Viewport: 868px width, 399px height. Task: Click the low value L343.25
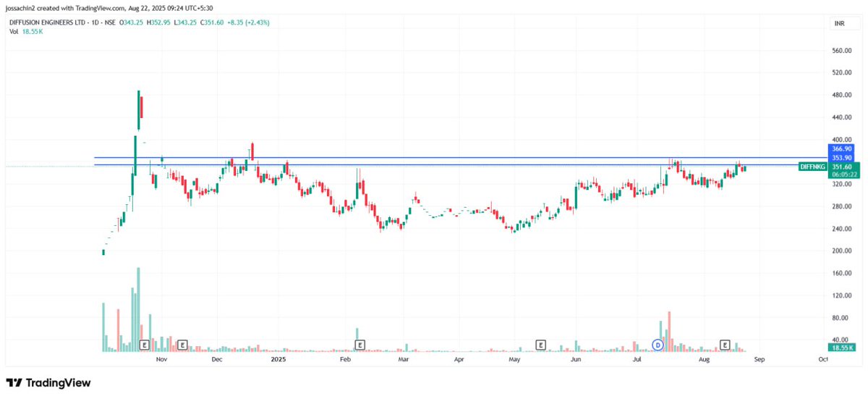tap(186, 23)
